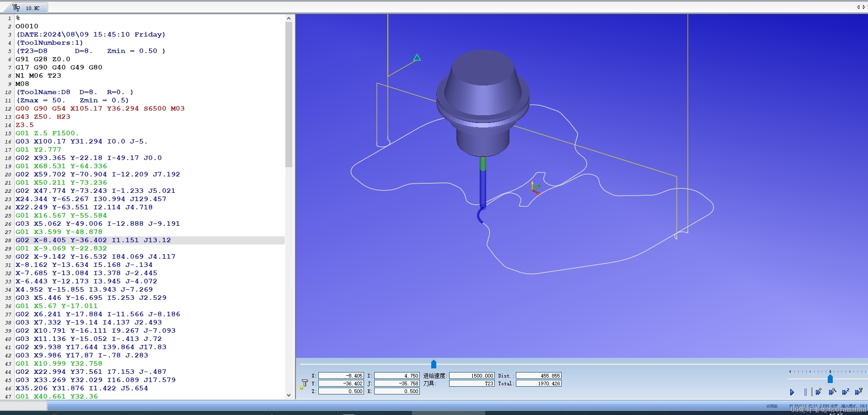Click the line G01 X68.531 Y-64.336
The height and width of the screenshot is (415, 868).
click(x=61, y=166)
